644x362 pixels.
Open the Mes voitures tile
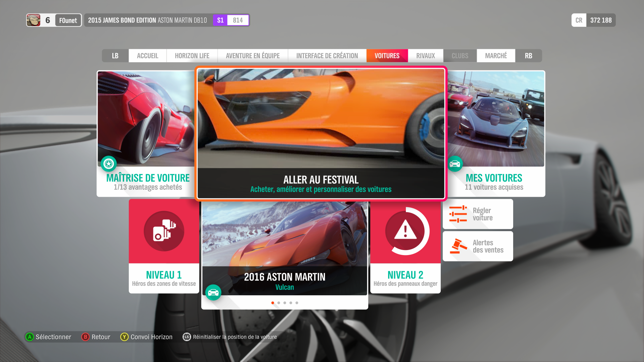pyautogui.click(x=496, y=133)
